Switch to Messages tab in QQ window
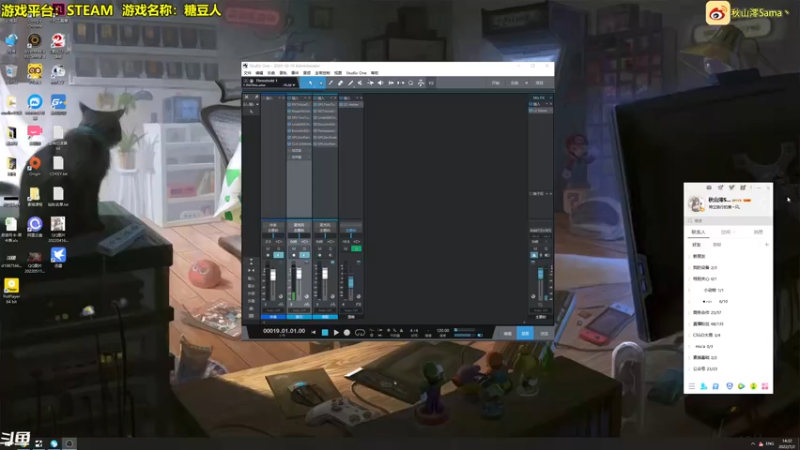 pos(758,232)
